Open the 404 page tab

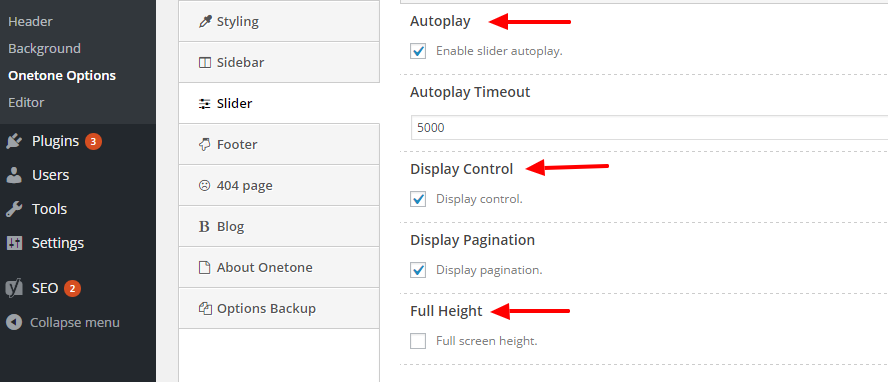pos(279,185)
